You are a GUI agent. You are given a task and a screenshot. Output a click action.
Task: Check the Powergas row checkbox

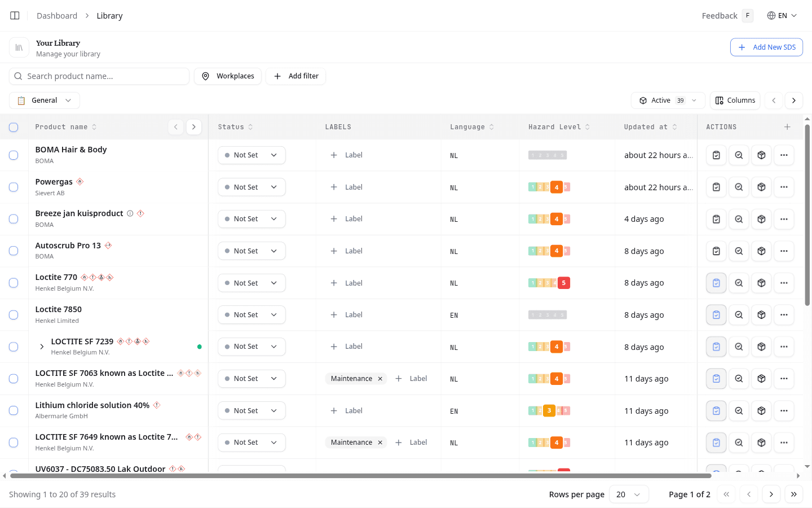pos(14,187)
